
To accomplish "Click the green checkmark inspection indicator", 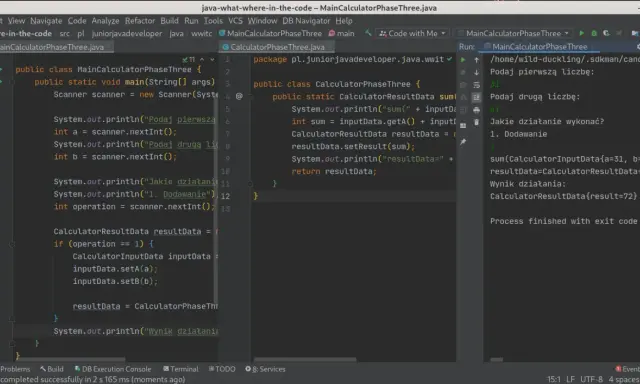I will (449, 59).
